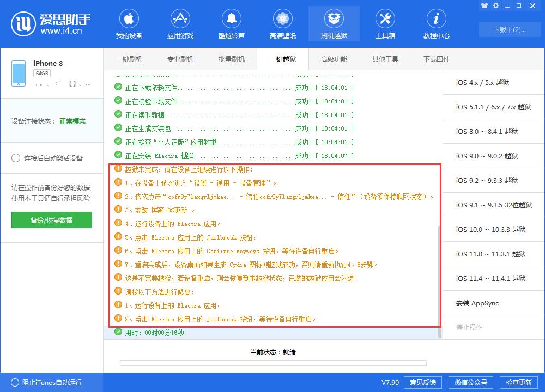Choose iOS 8.0 ~ 8.4.1 越狱
Image resolution: width=545 pixels, height=392 pixels.
click(494, 131)
